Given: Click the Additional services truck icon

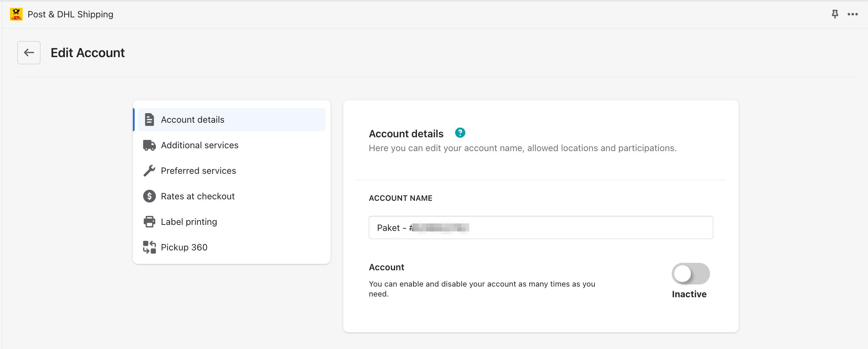Looking at the screenshot, I should [150, 145].
